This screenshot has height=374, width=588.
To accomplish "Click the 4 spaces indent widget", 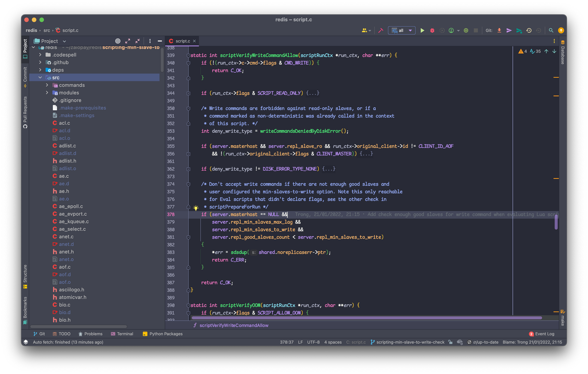I will click(x=333, y=342).
